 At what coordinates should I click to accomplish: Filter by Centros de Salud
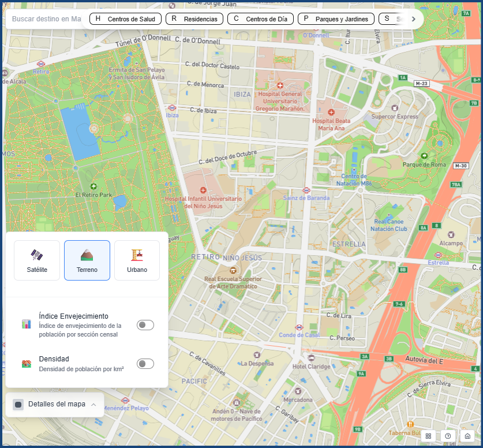125,19
